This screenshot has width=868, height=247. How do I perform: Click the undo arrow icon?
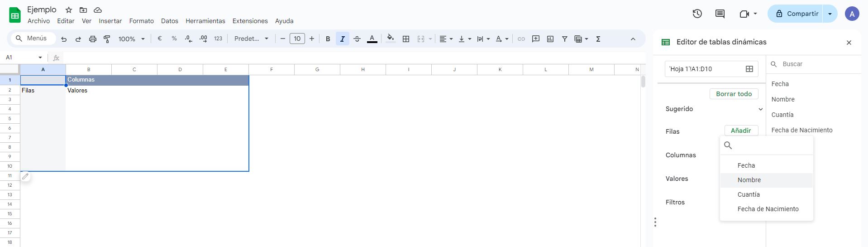64,39
